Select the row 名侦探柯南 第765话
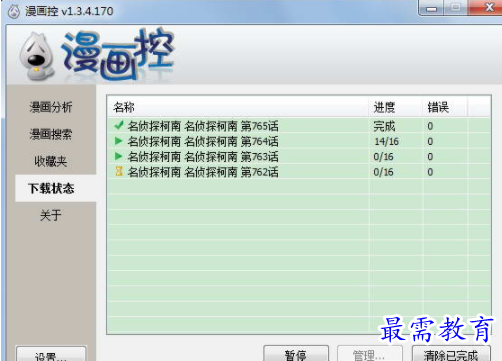Viewport: 502px width, 361px height. [299, 126]
